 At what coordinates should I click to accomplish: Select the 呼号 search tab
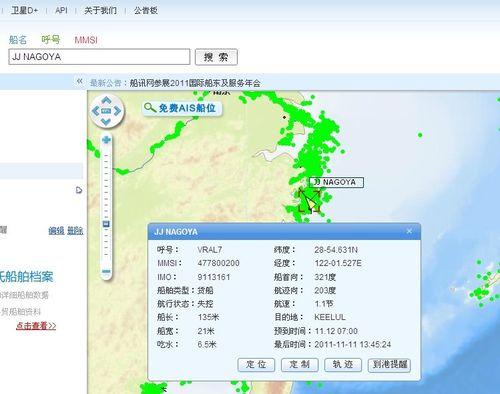(x=51, y=40)
